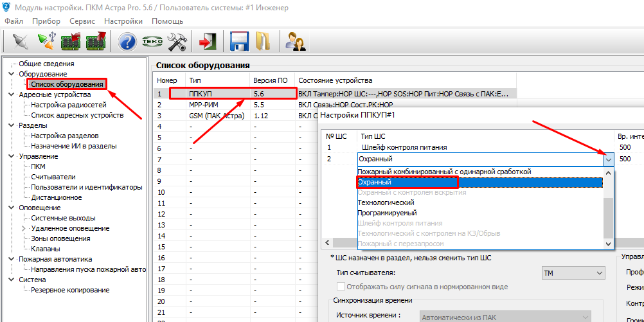Save configuration with the floppy disk icon
The image size is (644, 322).
(239, 42)
